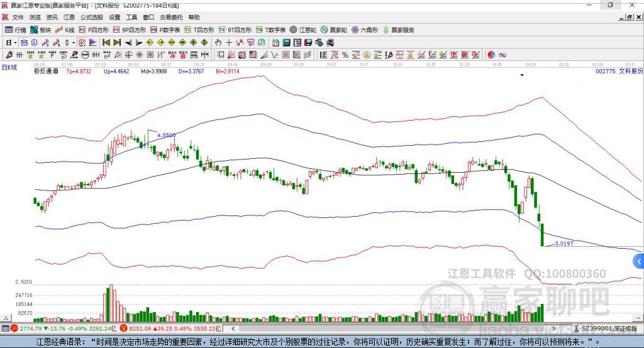Click the floppy disk save icon
The height and width of the screenshot is (348, 644).
tap(308, 43)
